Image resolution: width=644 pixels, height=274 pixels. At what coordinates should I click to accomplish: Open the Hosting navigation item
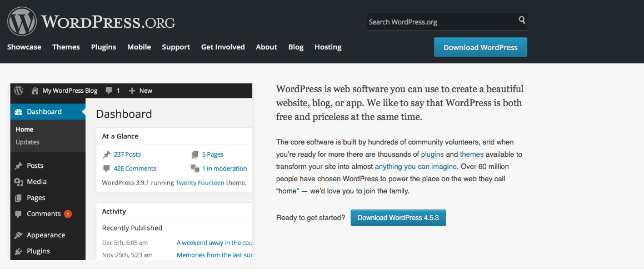click(328, 47)
